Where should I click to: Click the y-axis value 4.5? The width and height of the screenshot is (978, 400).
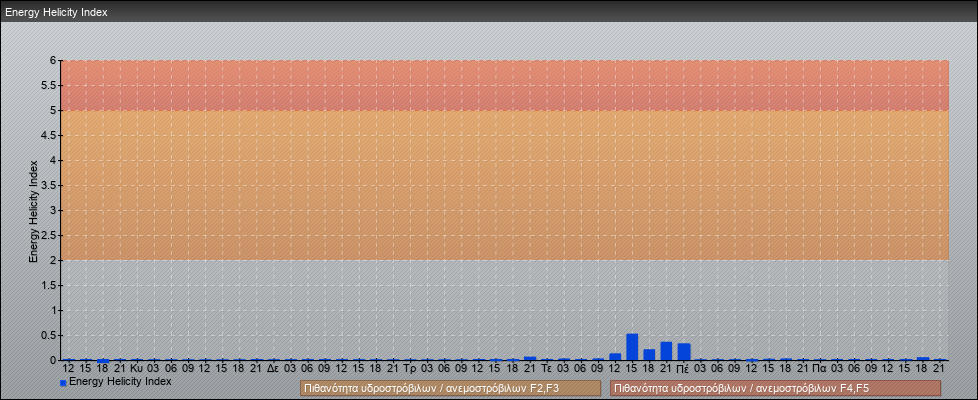tap(49, 135)
